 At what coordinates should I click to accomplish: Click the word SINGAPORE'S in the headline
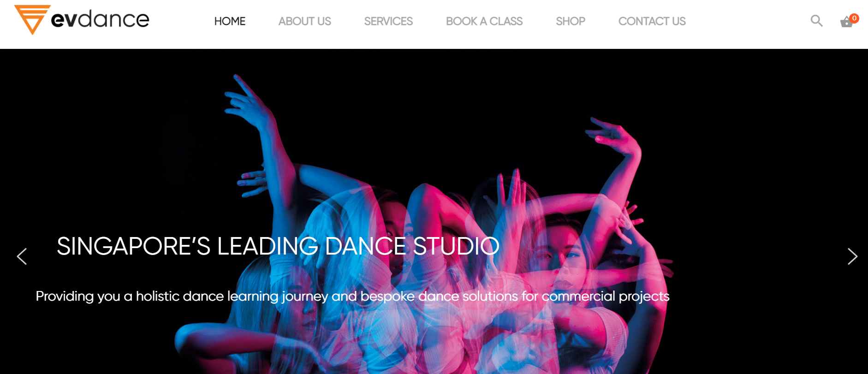(x=133, y=246)
